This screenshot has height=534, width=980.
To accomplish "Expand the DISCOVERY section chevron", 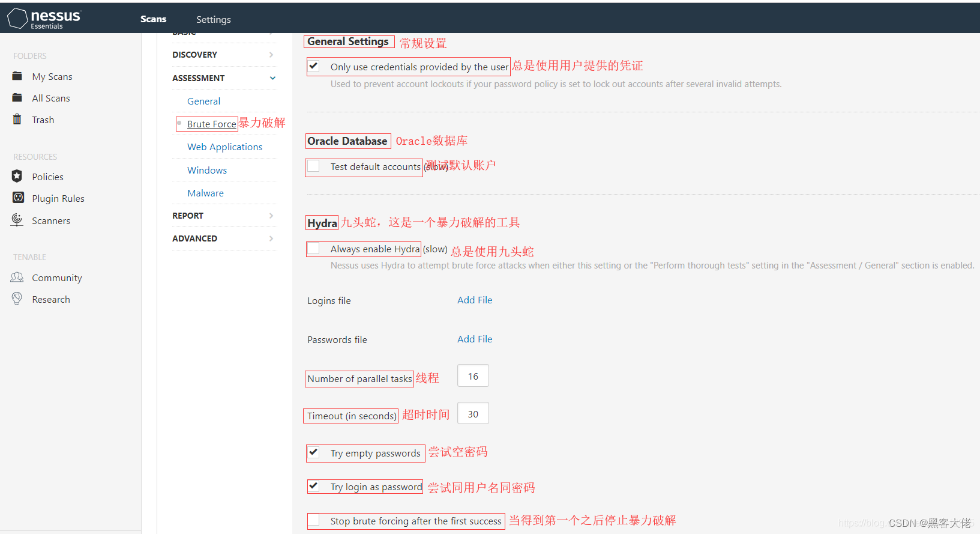I will coord(271,55).
